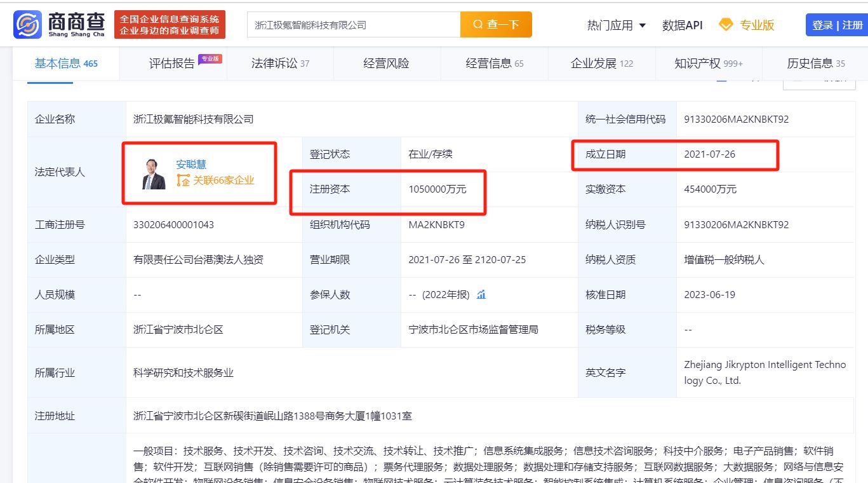Click the diamond icon beside 专业版
Screen dimensions: 868x483
[x=726, y=25]
